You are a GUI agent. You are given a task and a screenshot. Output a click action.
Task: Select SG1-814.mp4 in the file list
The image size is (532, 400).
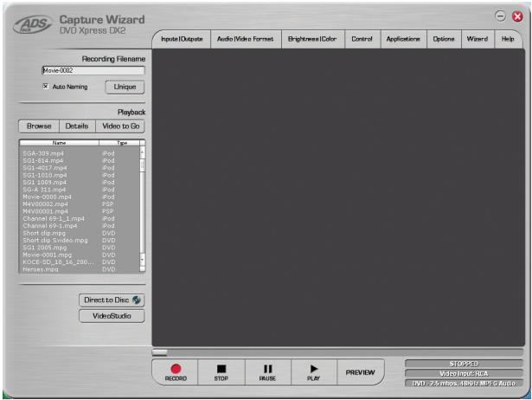click(80, 161)
